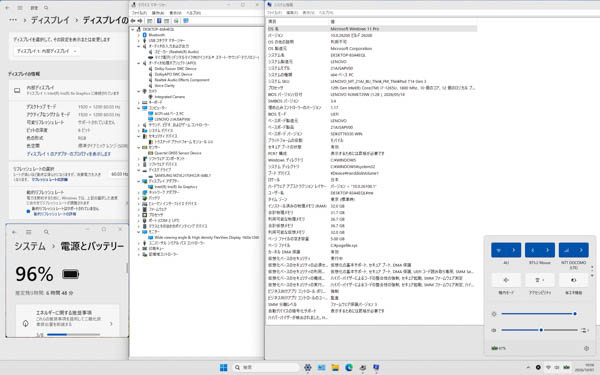Open ファイル menu in System Information window
This screenshot has width=600, height=375.
(274, 13)
